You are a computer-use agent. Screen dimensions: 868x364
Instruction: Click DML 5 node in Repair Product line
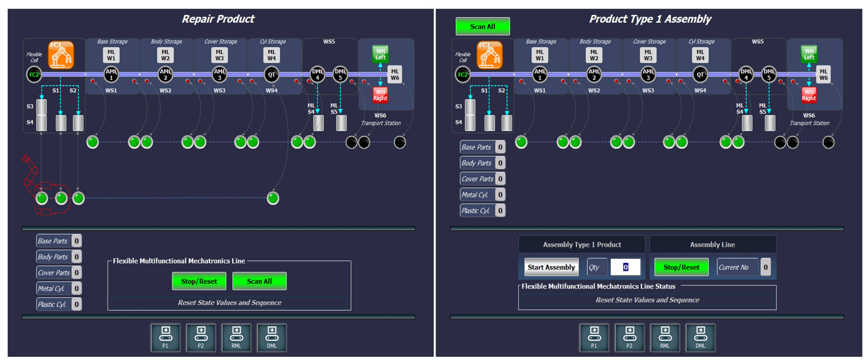340,74
